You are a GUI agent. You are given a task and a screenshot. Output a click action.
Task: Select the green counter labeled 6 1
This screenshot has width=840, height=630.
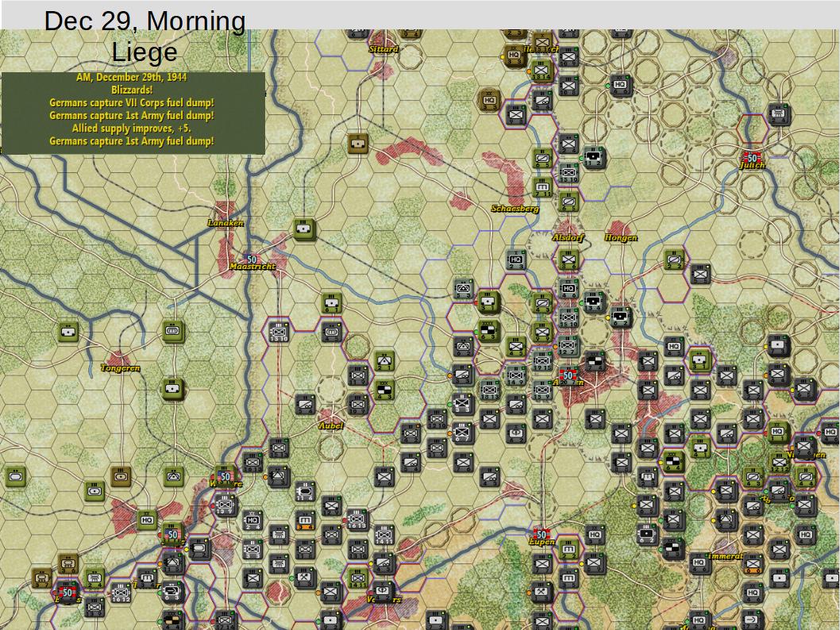click(332, 303)
